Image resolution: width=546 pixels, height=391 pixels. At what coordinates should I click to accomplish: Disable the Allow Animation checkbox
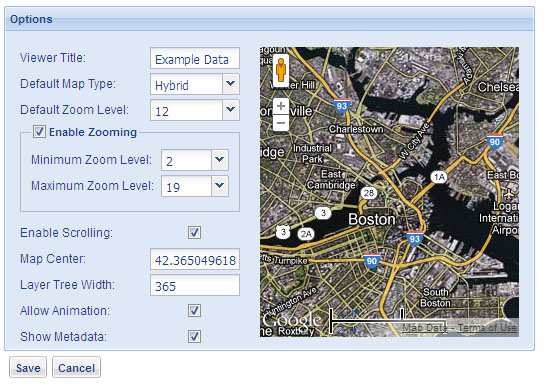coord(194,311)
